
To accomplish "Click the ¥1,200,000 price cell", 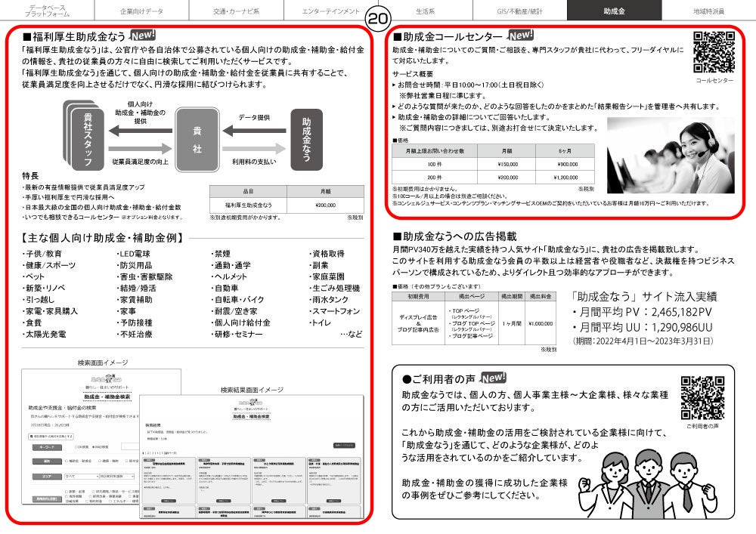I will tap(565, 177).
